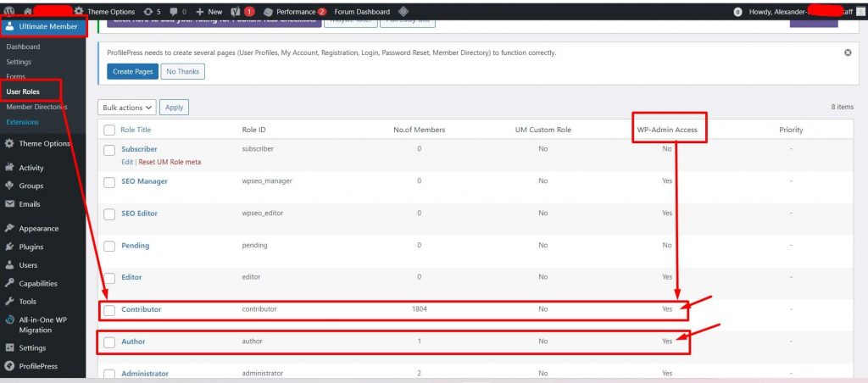The image size is (868, 383).
Task: Click the Activity sidebar icon
Action: [x=9, y=168]
